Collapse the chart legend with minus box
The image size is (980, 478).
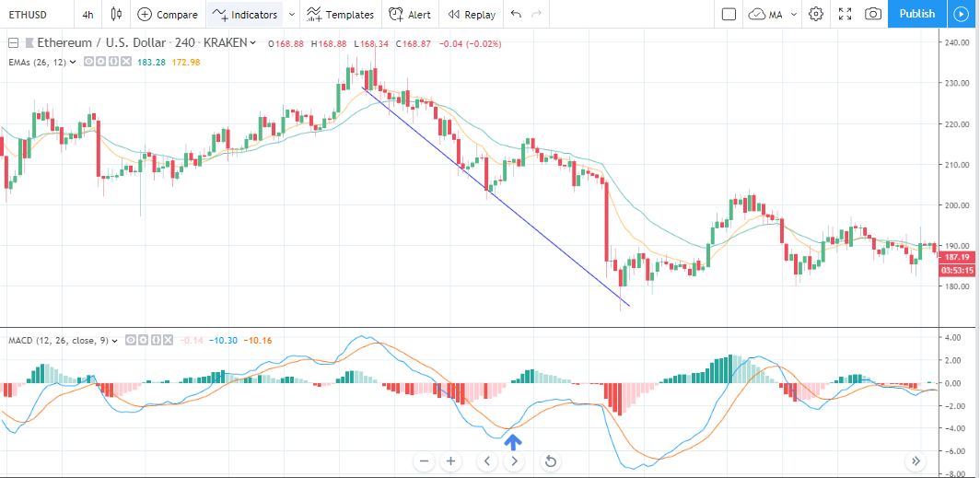pos(13,43)
